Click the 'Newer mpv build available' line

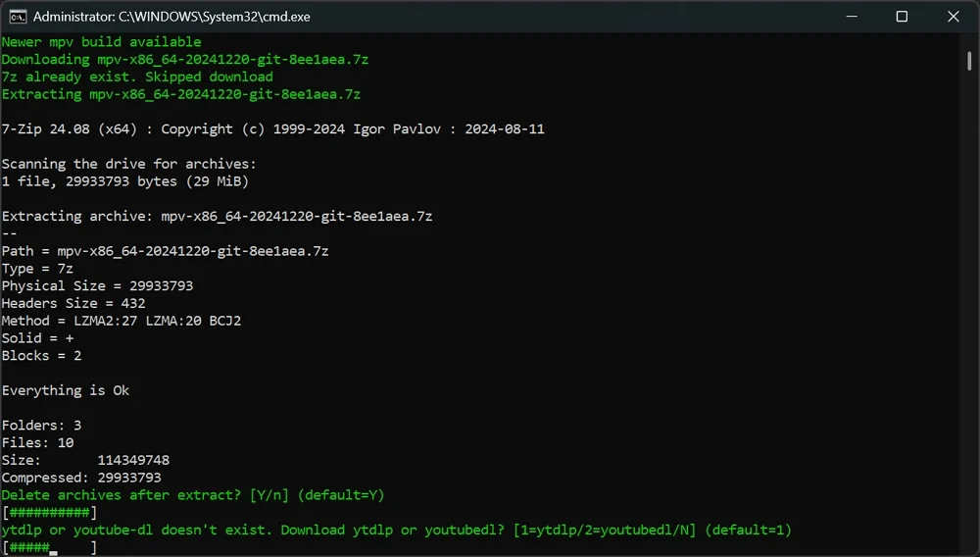[x=101, y=42]
